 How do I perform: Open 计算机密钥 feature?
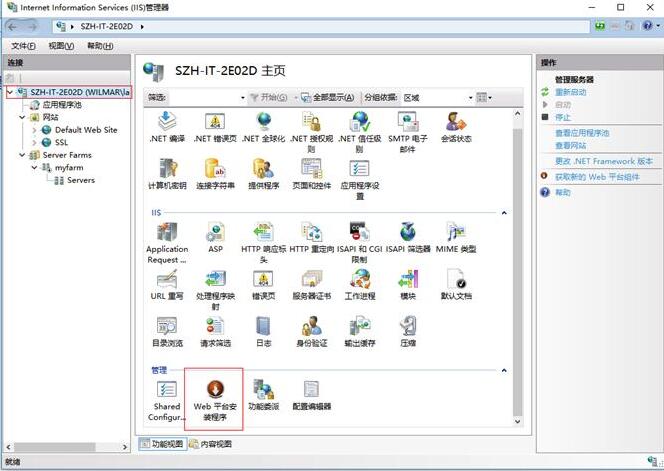[167, 174]
